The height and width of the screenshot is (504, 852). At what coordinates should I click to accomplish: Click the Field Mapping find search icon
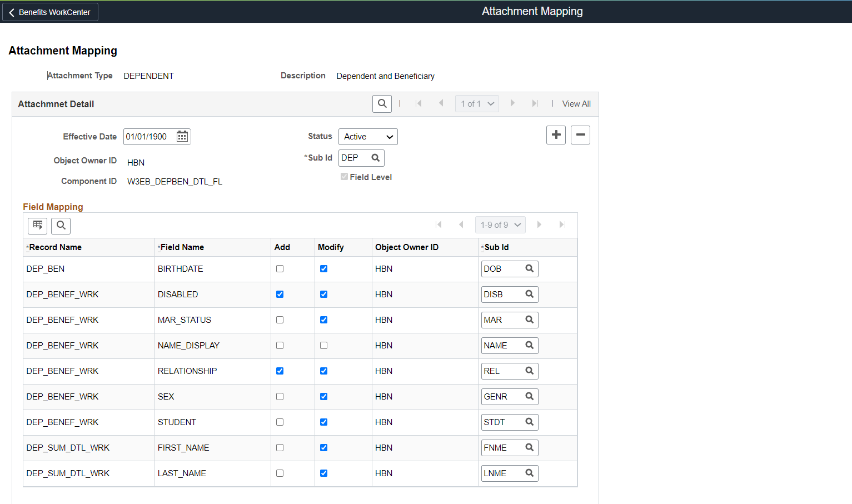pos(61,226)
